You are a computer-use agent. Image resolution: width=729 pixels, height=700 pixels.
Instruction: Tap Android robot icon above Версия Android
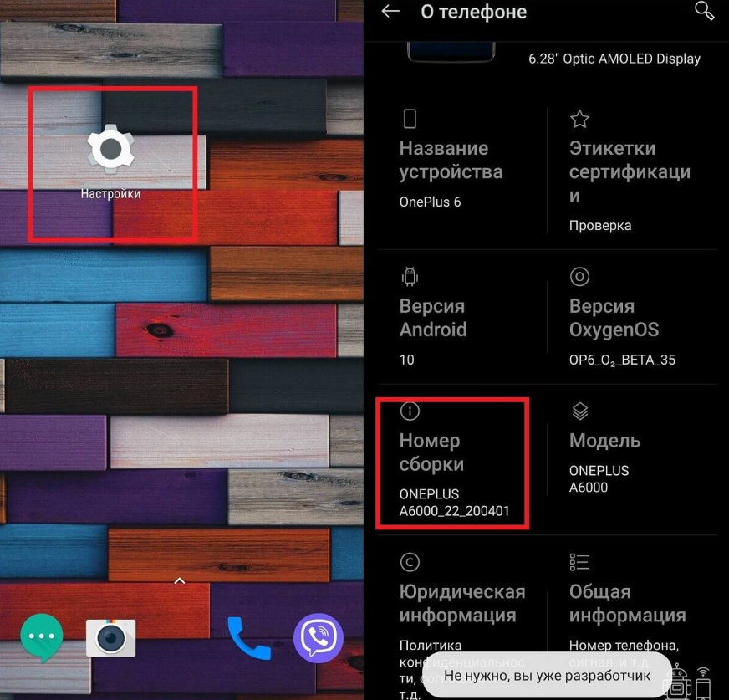410,277
